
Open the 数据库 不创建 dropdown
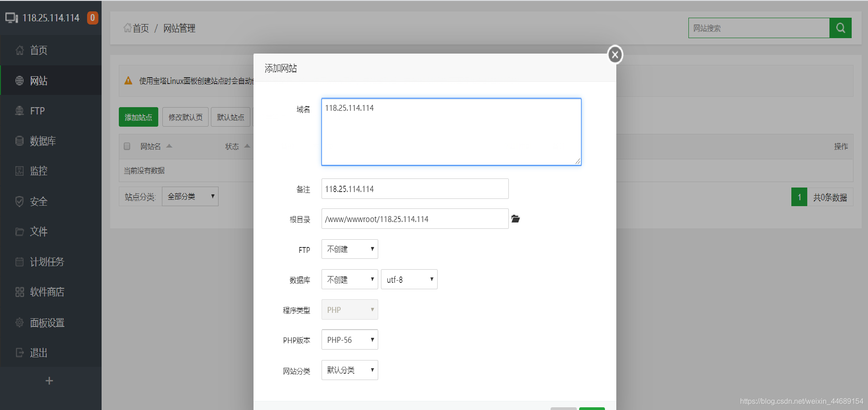coord(350,280)
